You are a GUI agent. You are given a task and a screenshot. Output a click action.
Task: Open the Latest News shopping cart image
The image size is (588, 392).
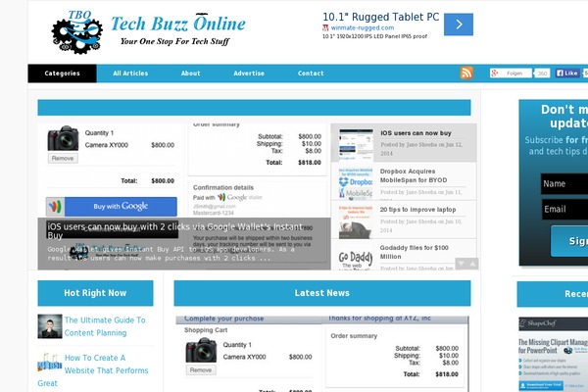[x=322, y=354]
